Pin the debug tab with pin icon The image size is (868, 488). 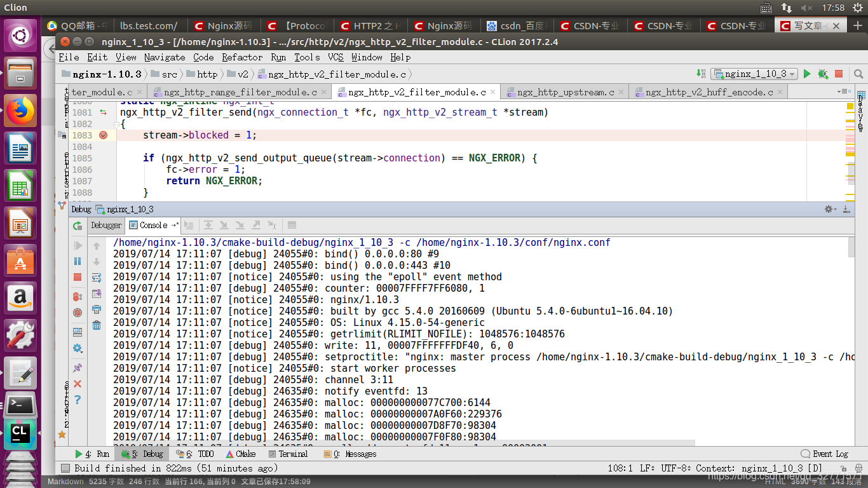78,368
